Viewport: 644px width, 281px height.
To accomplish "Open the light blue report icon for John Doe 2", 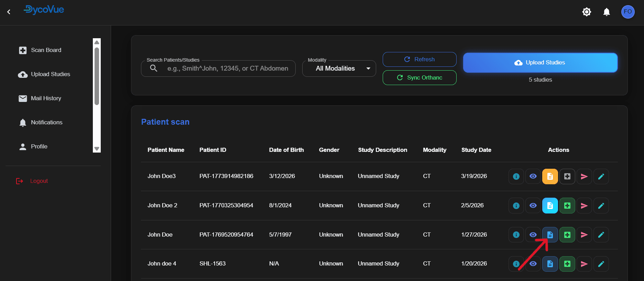I will click(x=550, y=206).
